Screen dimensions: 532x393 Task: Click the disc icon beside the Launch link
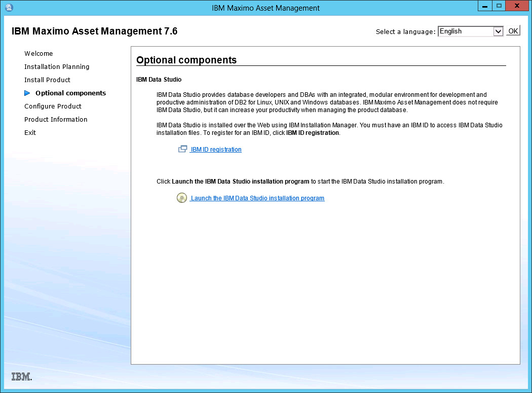pos(182,198)
